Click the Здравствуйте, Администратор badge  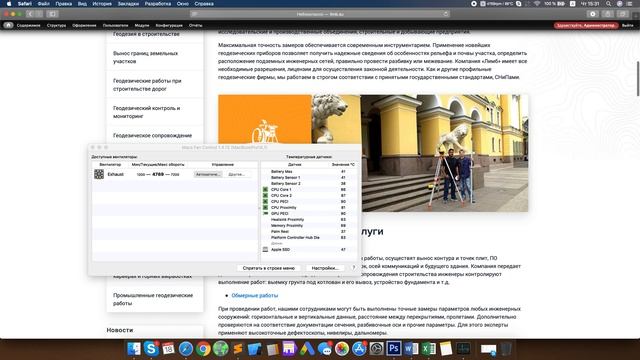(586, 25)
